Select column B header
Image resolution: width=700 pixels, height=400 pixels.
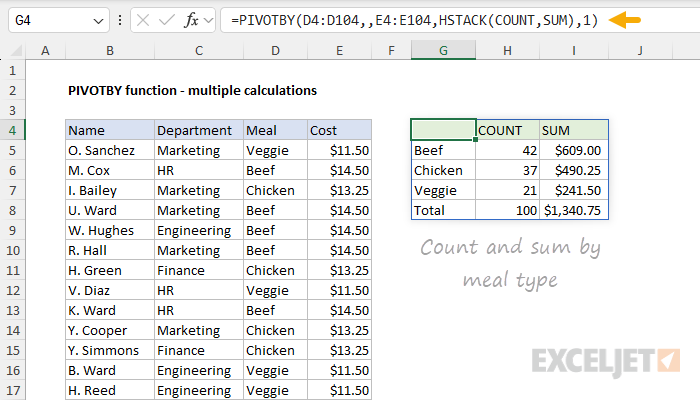click(x=110, y=50)
